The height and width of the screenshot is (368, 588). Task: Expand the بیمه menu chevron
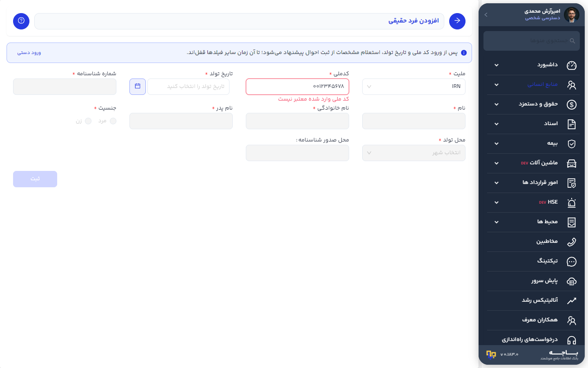pos(497,144)
